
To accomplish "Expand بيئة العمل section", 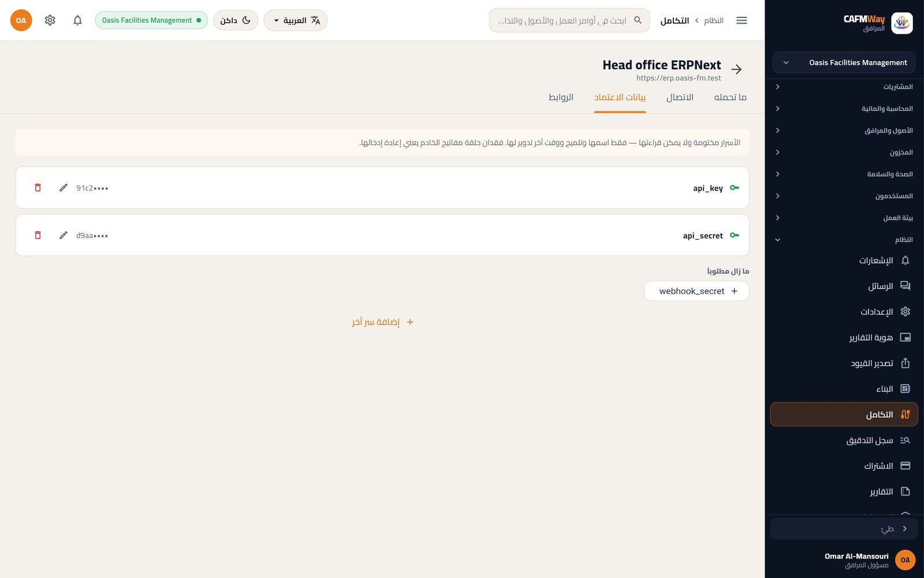I will tap(844, 218).
